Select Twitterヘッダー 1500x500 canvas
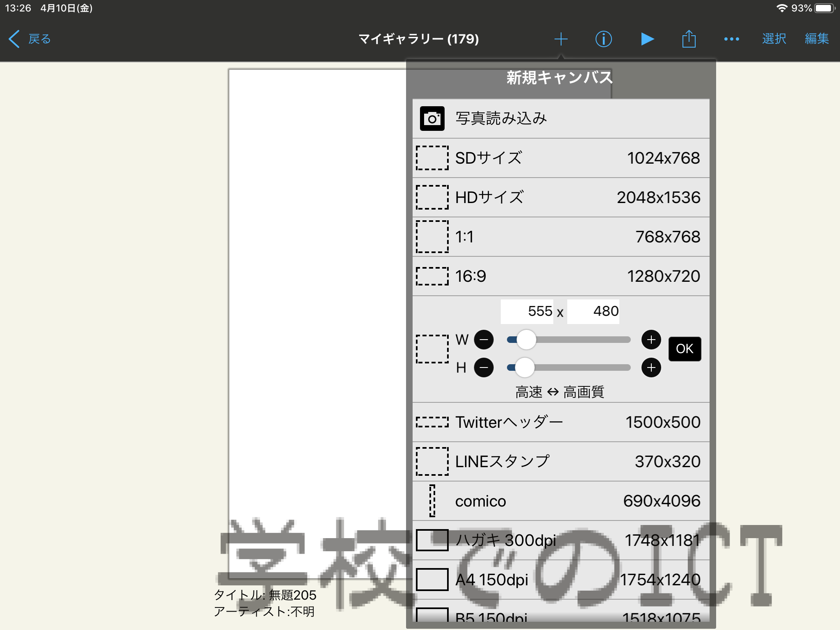The height and width of the screenshot is (630, 840). (x=561, y=422)
